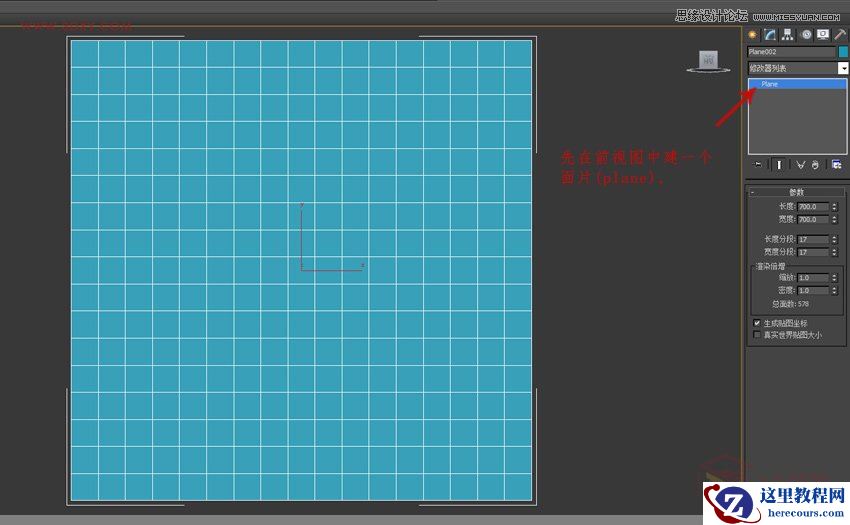This screenshot has width=850, height=525.
Task: Open the Display panel tab
Action: click(823, 35)
